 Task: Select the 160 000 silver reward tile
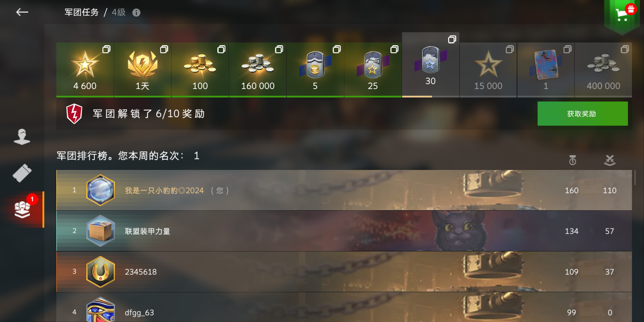258,70
